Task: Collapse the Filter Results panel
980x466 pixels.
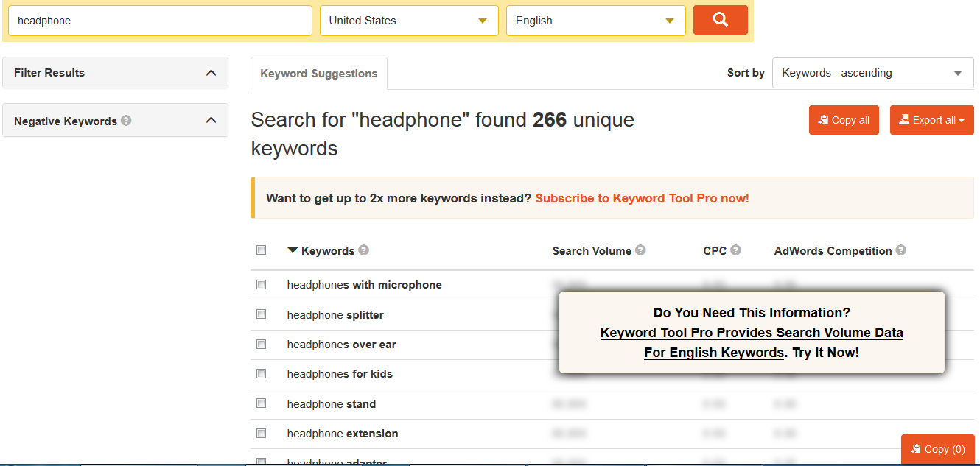Action: click(211, 73)
